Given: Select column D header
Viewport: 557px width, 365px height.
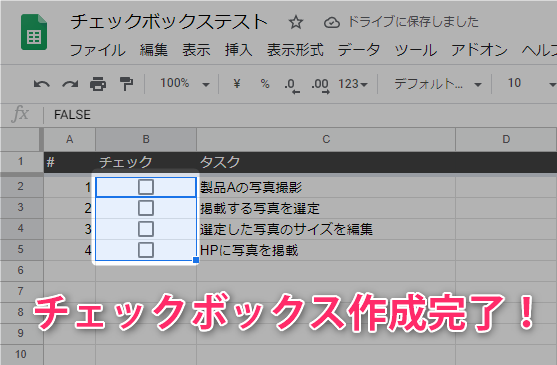Looking at the screenshot, I should [x=506, y=139].
